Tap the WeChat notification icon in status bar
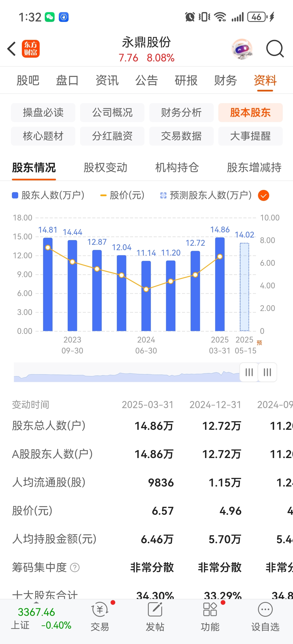The height and width of the screenshot is (644, 293). click(x=49, y=17)
